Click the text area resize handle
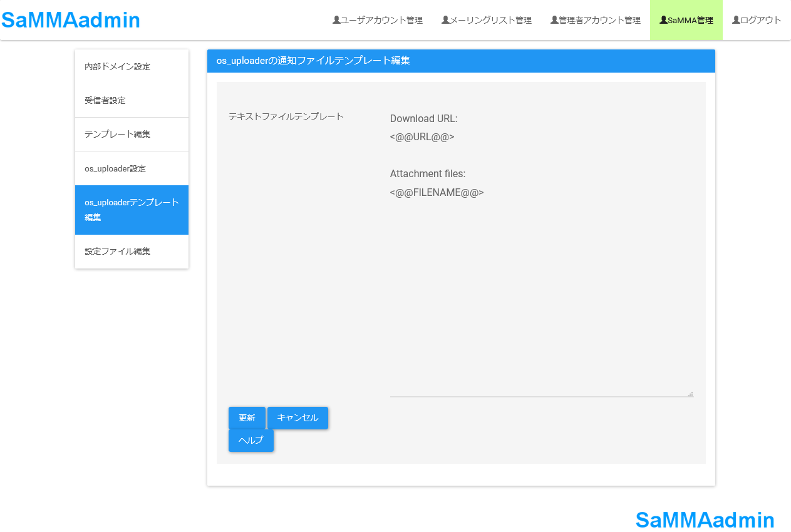This screenshot has height=532, width=791. point(690,394)
